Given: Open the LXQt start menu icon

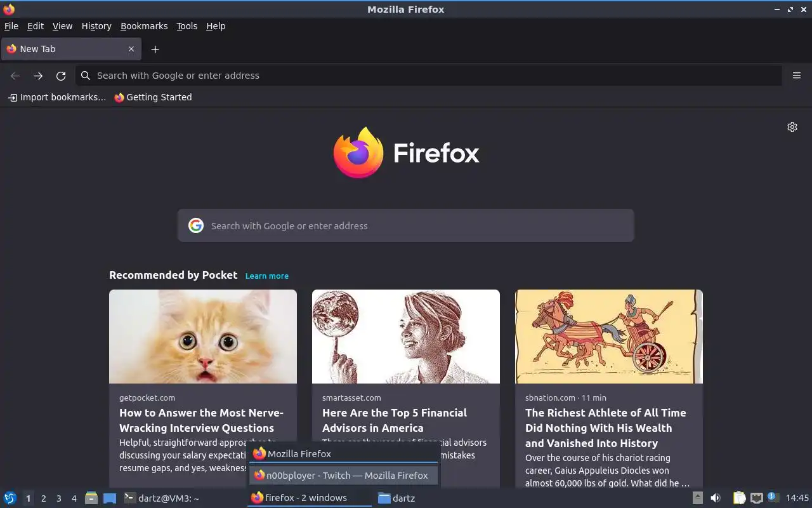Looking at the screenshot, I should pyautogui.click(x=10, y=498).
